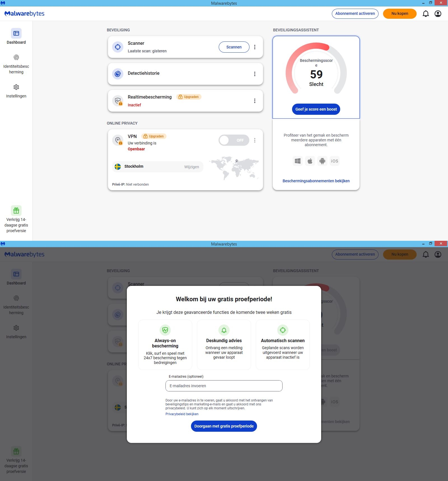
Task: Open Identiteitsbescherming fingerprint icon, upper window
Action: pos(16,58)
